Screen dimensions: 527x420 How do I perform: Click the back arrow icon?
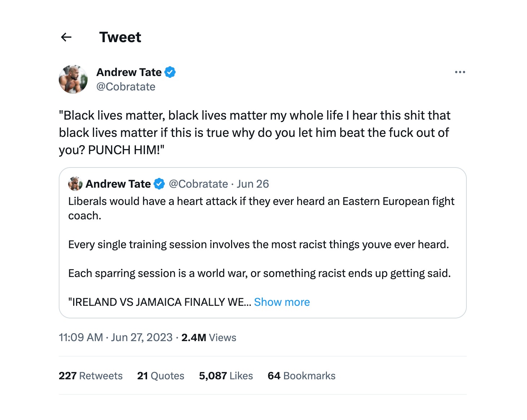[66, 37]
